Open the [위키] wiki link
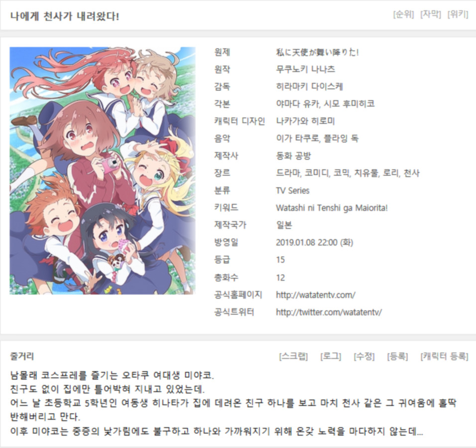The height and width of the screenshot is (448, 476). [x=458, y=14]
